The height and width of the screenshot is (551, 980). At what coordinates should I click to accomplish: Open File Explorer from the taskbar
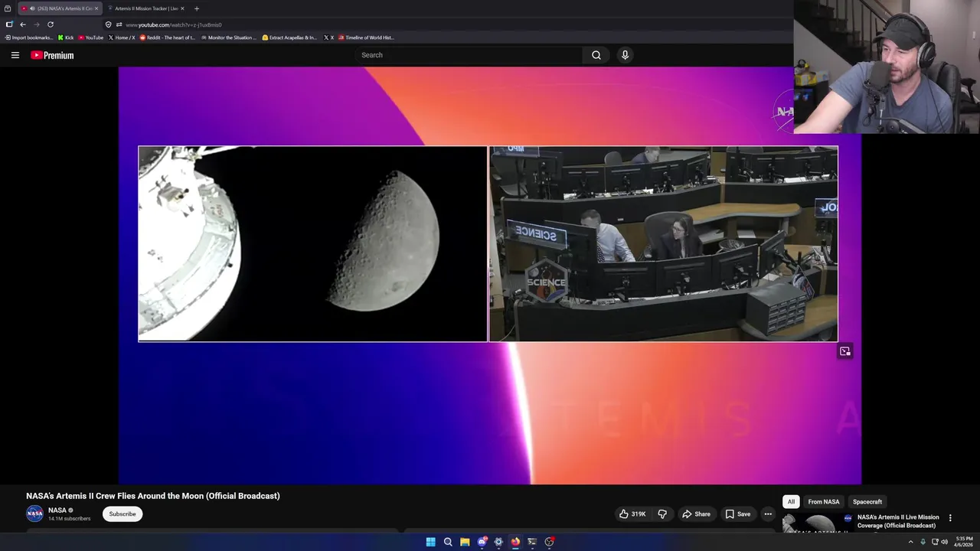click(x=465, y=542)
